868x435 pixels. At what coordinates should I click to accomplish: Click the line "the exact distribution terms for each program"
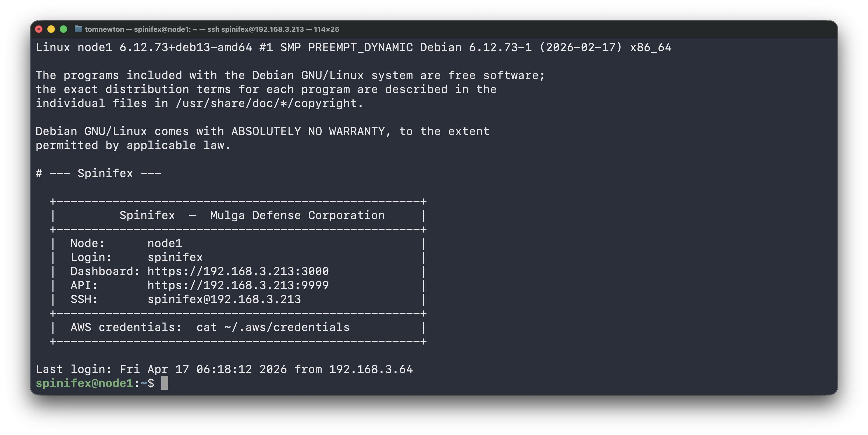pos(193,90)
